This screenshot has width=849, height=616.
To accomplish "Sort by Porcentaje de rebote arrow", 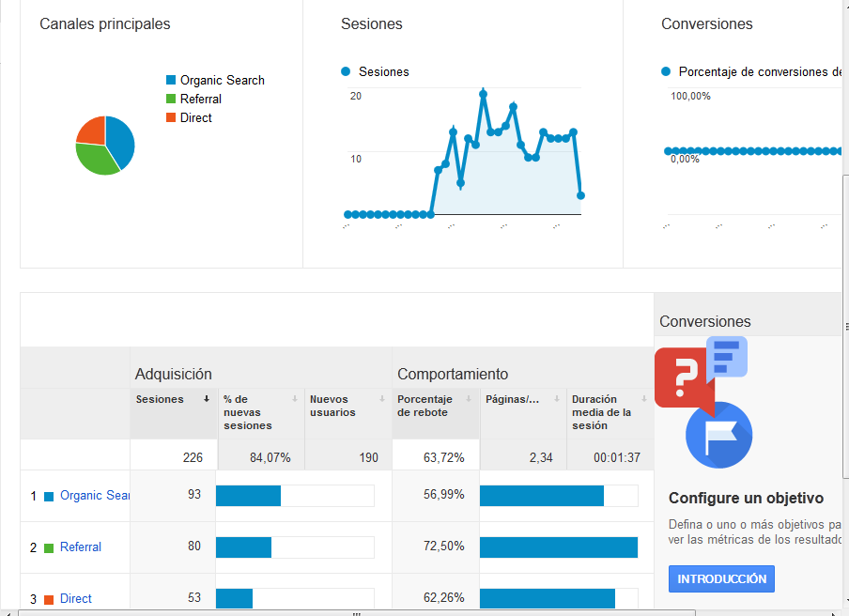I will [469, 399].
